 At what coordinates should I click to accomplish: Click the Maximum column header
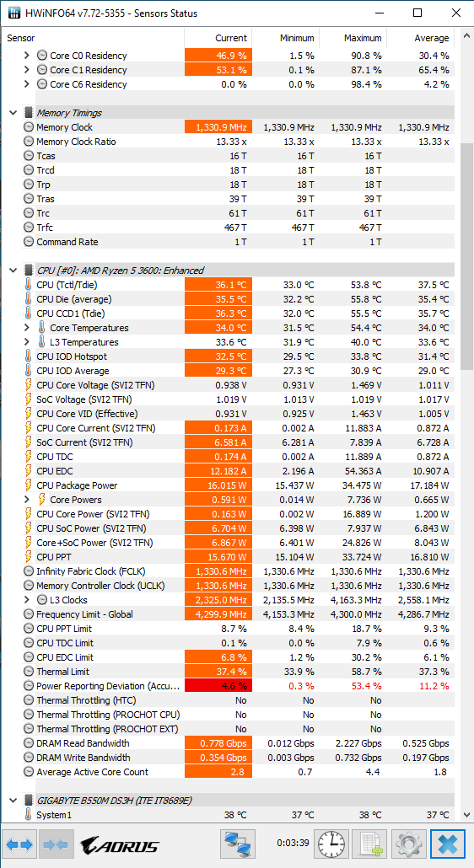coord(353,38)
